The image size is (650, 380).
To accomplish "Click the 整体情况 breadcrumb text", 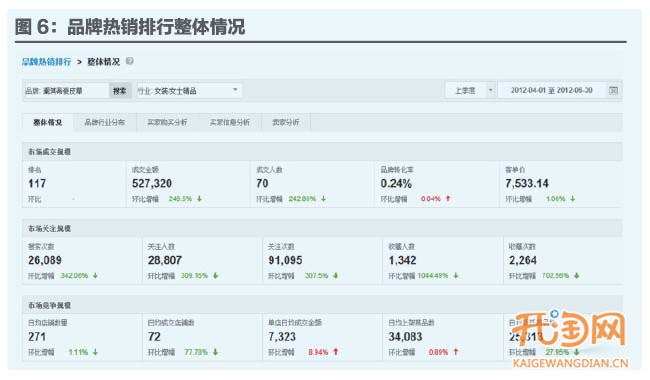I will pyautogui.click(x=103, y=62).
